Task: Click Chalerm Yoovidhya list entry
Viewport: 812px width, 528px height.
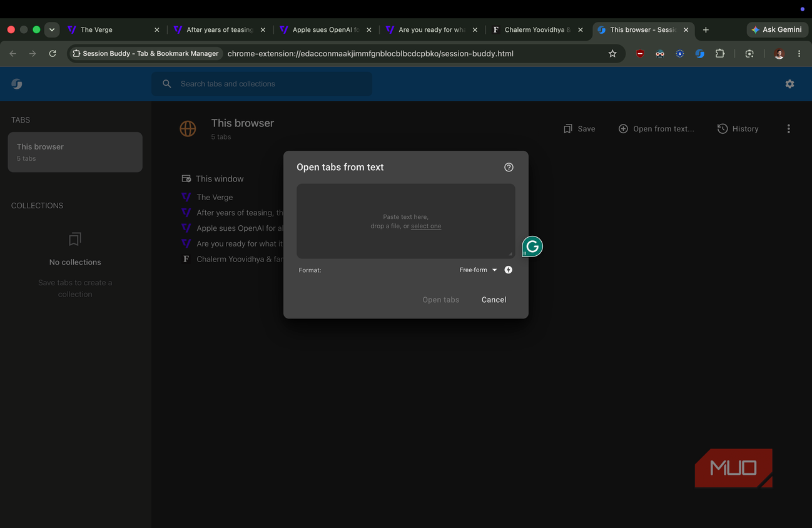Action: pyautogui.click(x=240, y=259)
